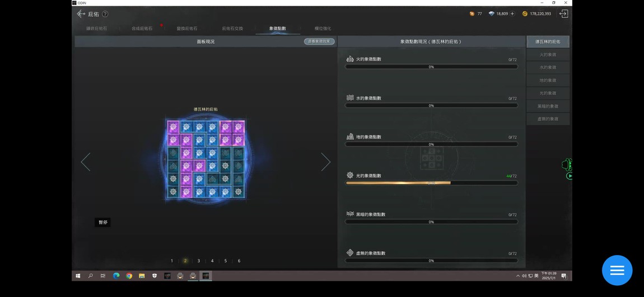Click the fire icon of 火的象徵點數
The image size is (644, 297).
click(350, 59)
